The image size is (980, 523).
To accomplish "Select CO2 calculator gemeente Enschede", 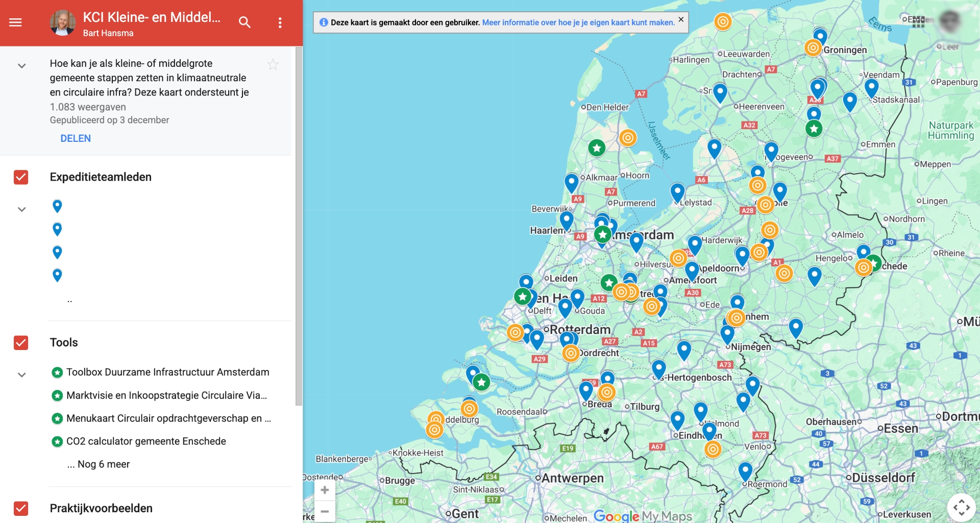I will 146,441.
